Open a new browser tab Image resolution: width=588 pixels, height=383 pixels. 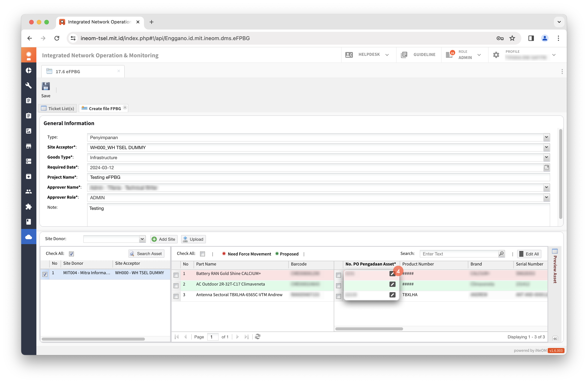tap(152, 22)
